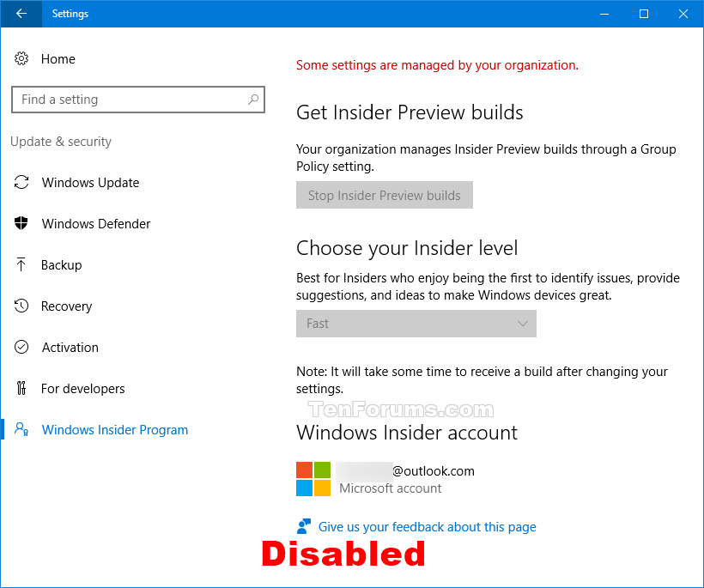This screenshot has height=588, width=704.
Task: Click the Microsoft account logo
Action: click(x=313, y=479)
